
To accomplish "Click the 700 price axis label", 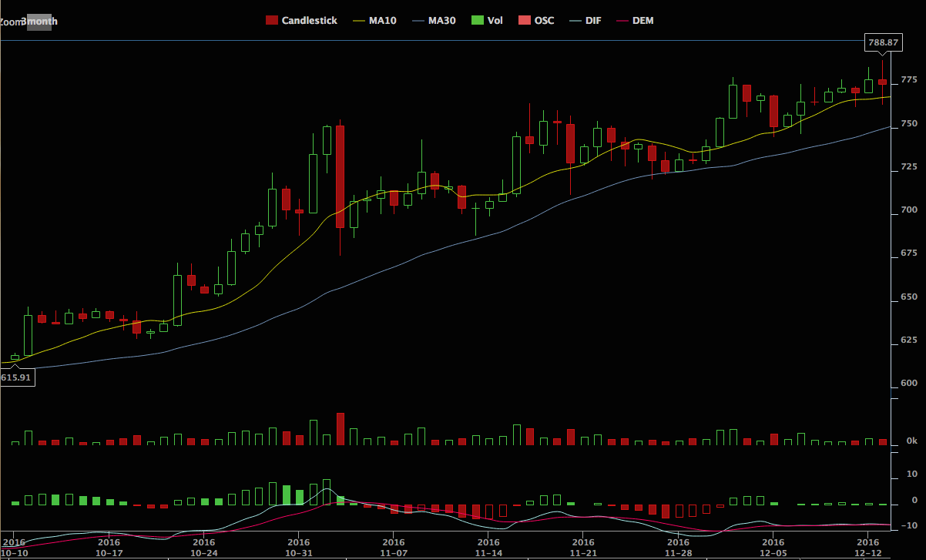I will pos(908,210).
